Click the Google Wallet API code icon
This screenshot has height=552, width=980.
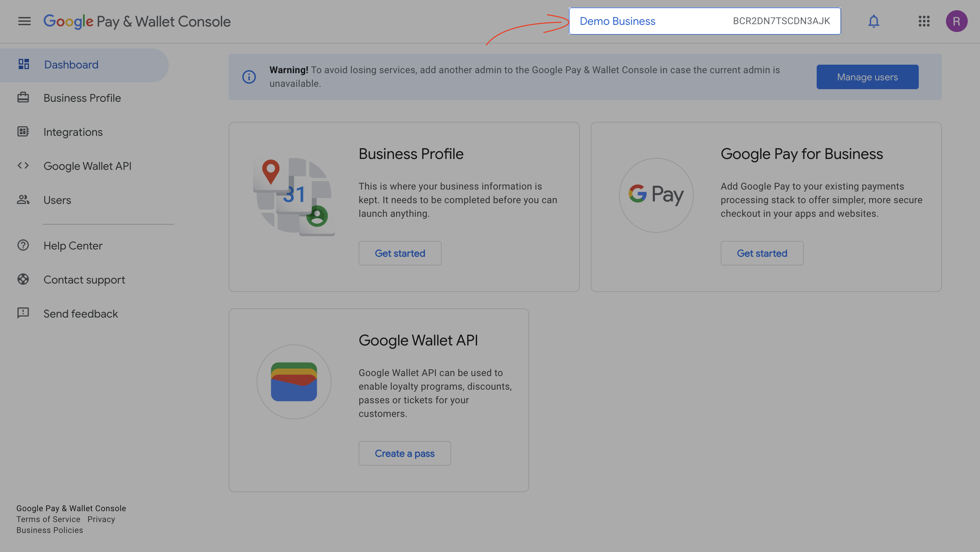click(23, 165)
